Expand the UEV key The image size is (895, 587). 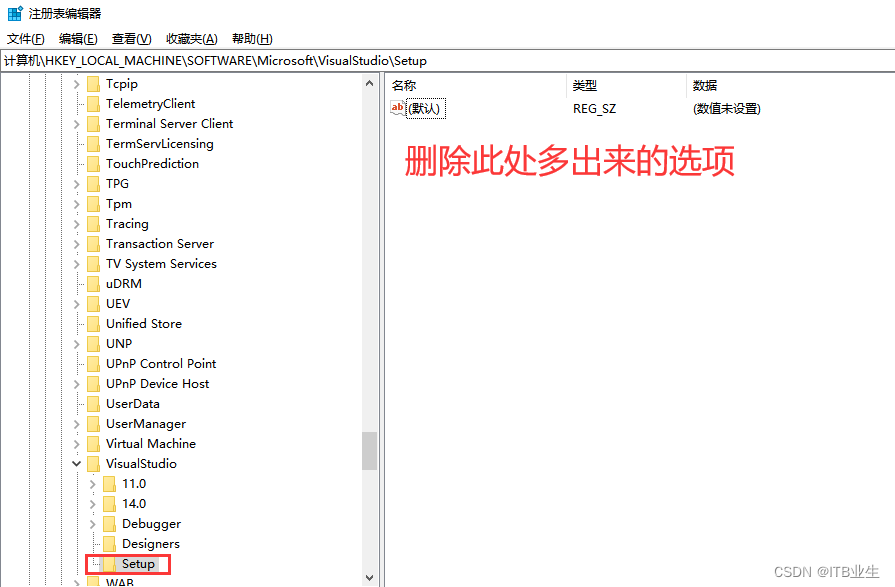[x=76, y=304]
